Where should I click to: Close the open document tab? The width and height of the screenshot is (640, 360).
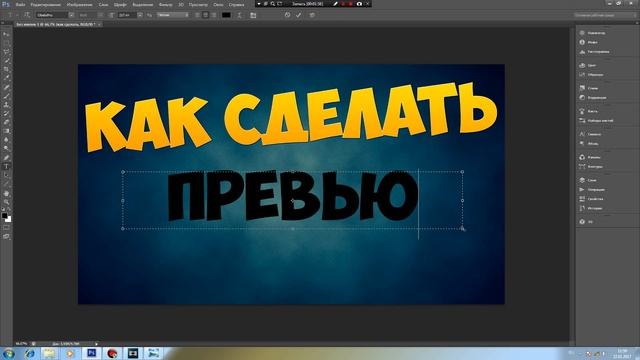[x=99, y=24]
